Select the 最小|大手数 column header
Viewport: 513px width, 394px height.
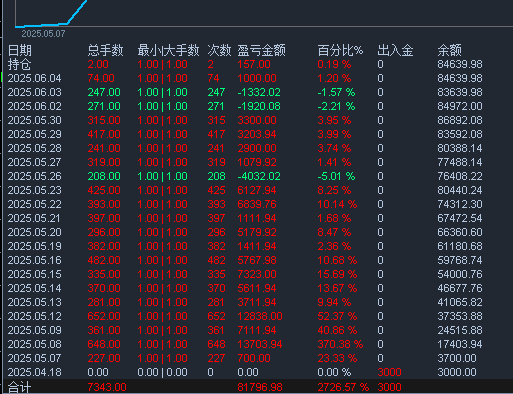coord(168,50)
